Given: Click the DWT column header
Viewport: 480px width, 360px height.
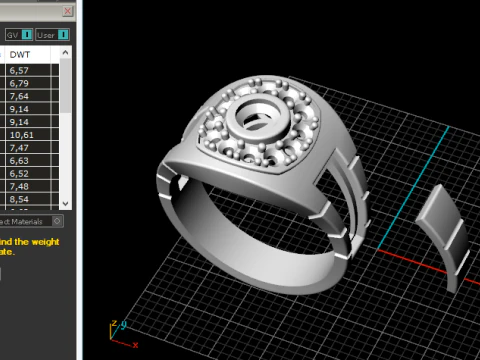Looking at the screenshot, I should point(28,54).
